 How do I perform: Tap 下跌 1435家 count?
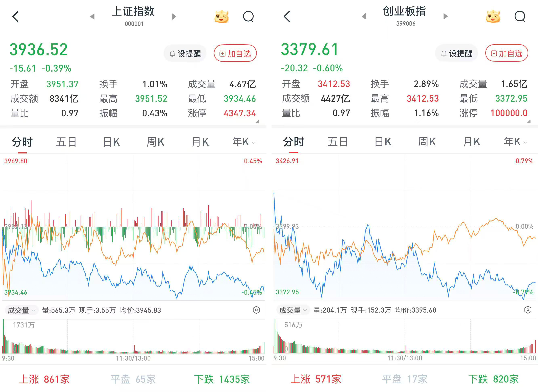click(x=222, y=379)
